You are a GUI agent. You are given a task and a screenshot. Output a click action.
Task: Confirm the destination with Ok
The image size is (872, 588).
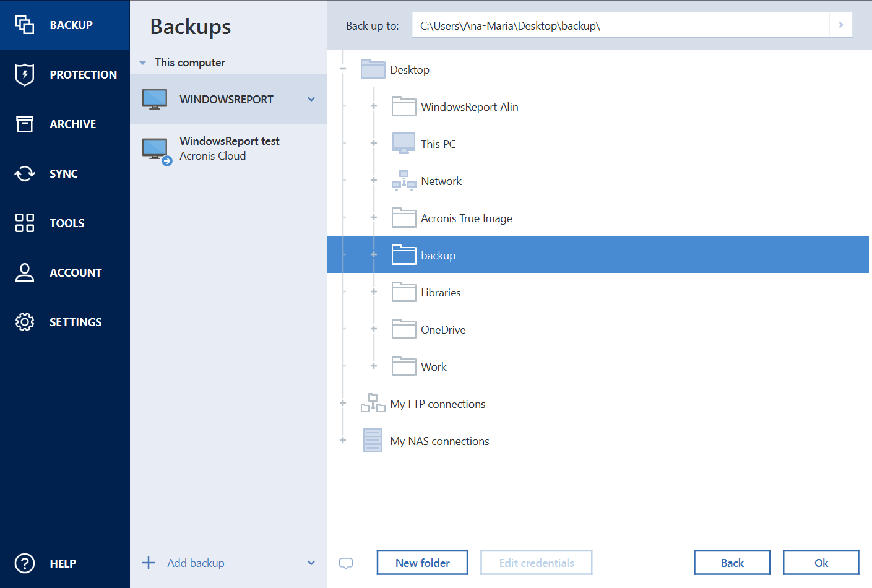coord(821,563)
